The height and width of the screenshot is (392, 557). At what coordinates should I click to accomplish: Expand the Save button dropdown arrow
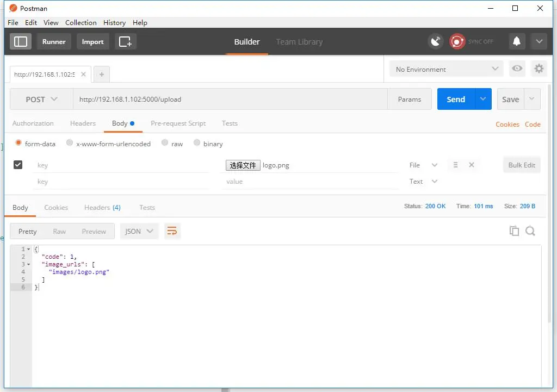[532, 99]
